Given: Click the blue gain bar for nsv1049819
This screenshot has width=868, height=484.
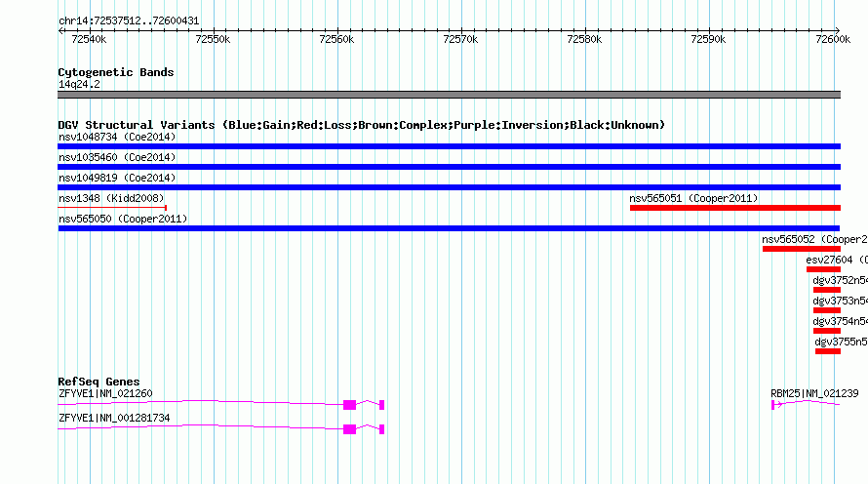Looking at the screenshot, I should click(449, 187).
